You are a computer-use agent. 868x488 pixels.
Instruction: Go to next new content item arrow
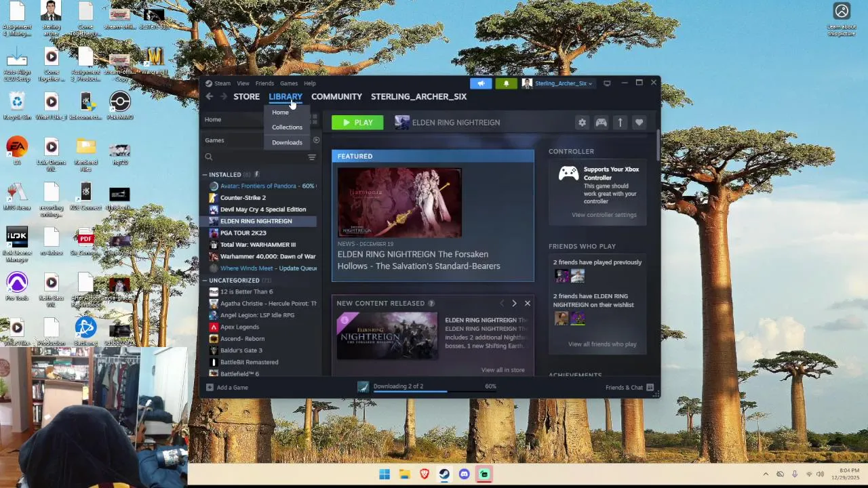514,304
